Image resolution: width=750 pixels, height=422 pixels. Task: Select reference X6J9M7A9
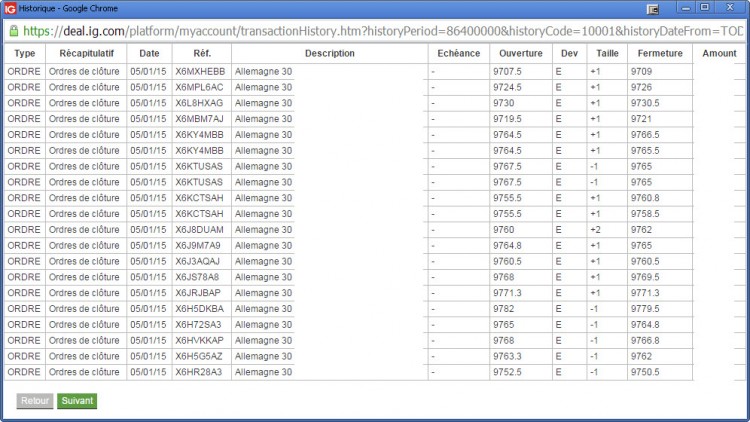click(198, 245)
